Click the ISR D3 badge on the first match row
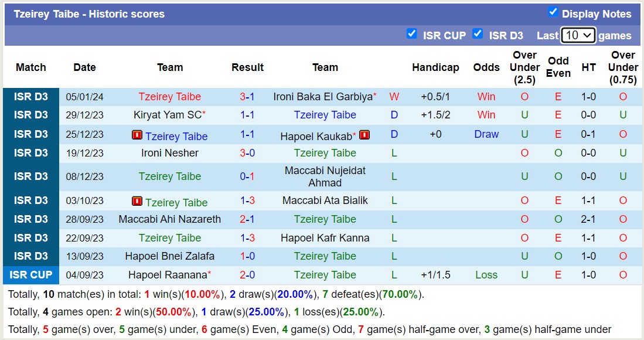The width and height of the screenshot is (644, 340). 30,97
